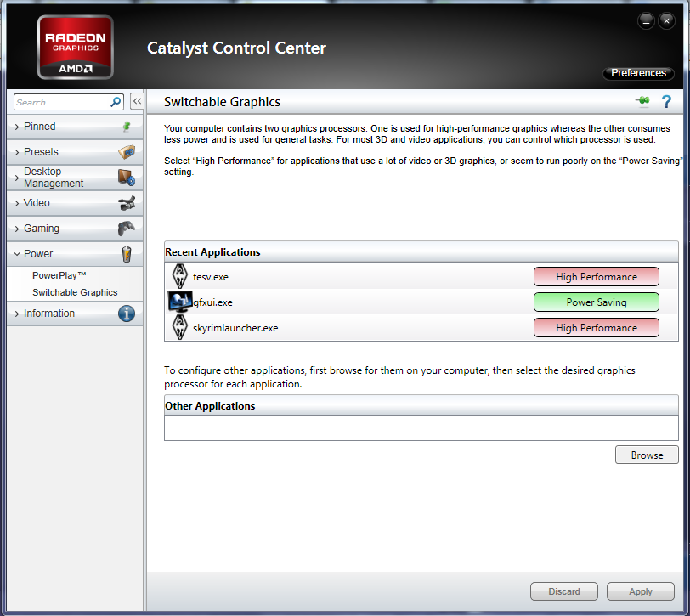The height and width of the screenshot is (616, 690).
Task: Click the skyrimlauncher.exe file name
Action: [x=235, y=328]
